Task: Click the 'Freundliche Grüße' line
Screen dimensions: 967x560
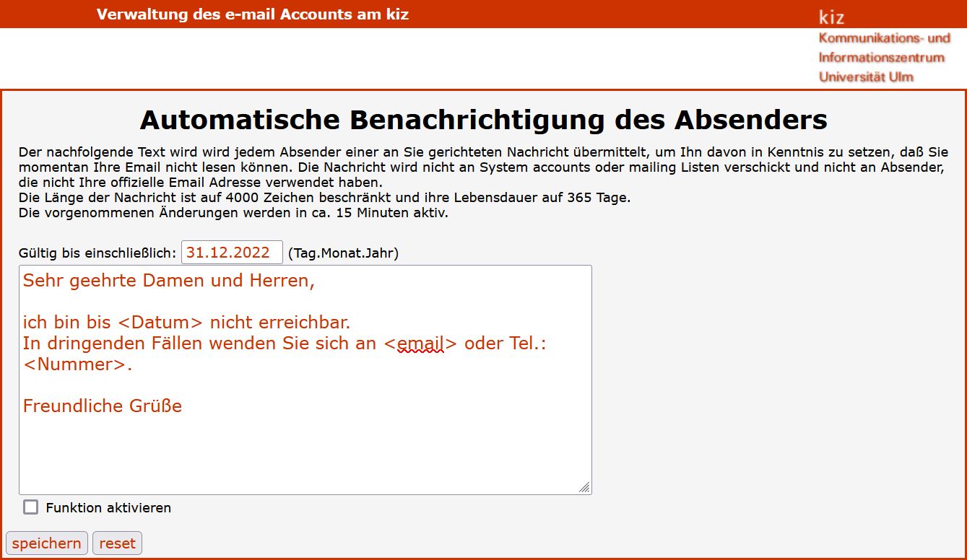Action: tap(103, 406)
